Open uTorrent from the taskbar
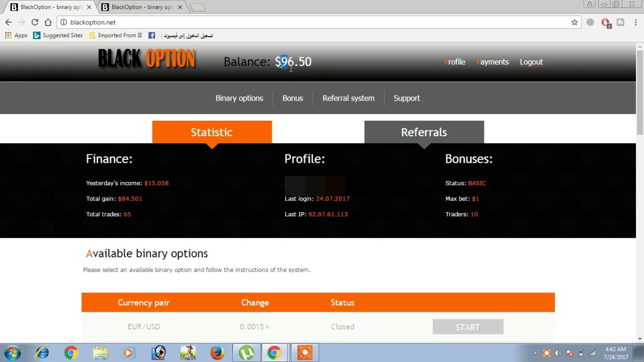The image size is (644, 362). pos(246,353)
